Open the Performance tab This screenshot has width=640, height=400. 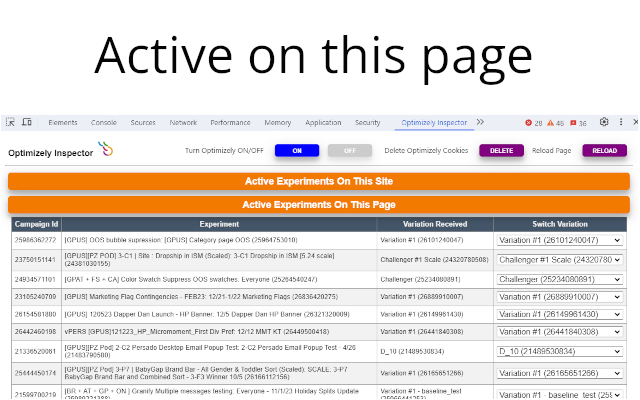click(230, 122)
